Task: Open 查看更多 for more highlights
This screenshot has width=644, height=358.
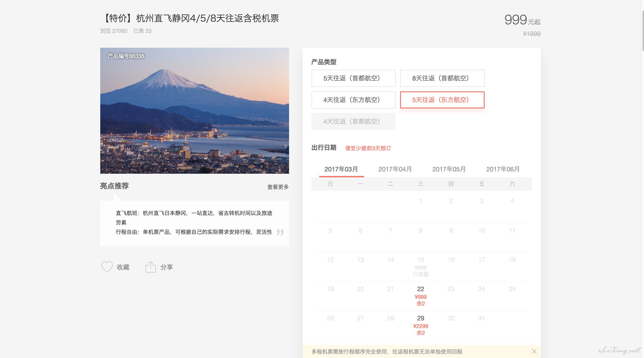Action: coord(278,187)
